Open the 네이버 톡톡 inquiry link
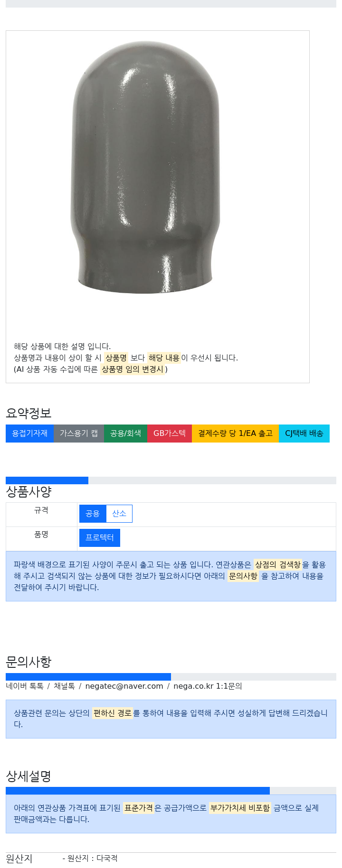The image size is (342, 868). (25, 686)
